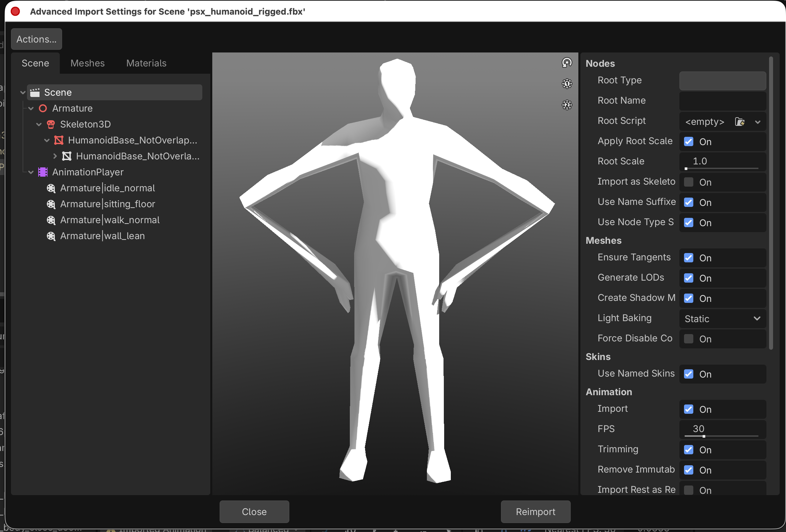Switch to the Materials tab
The width and height of the screenshot is (786, 532).
coord(146,63)
